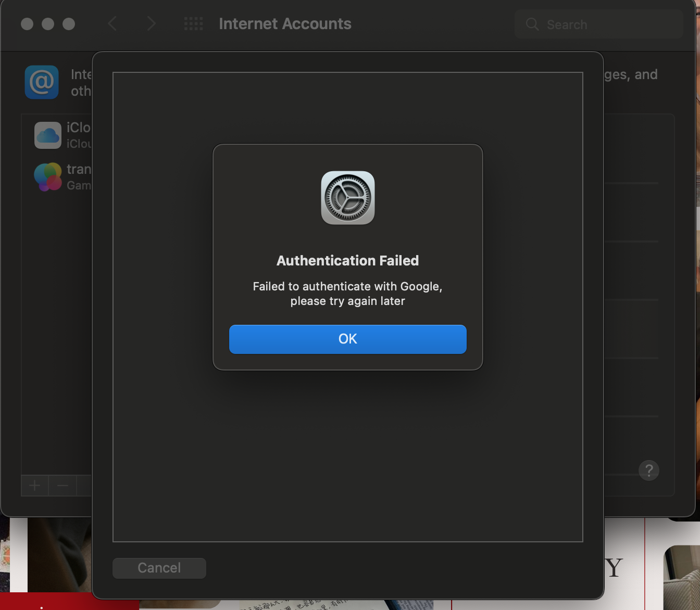
Task: Go back with the left chevron
Action: 112,23
